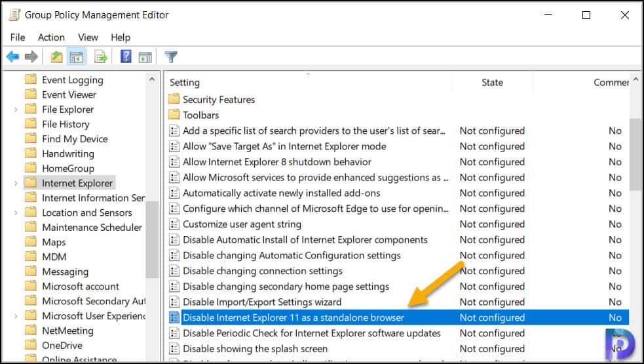Click the Group Policy Management Editor title icon
Image resolution: width=644 pixels, height=364 pixels.
click(x=14, y=15)
